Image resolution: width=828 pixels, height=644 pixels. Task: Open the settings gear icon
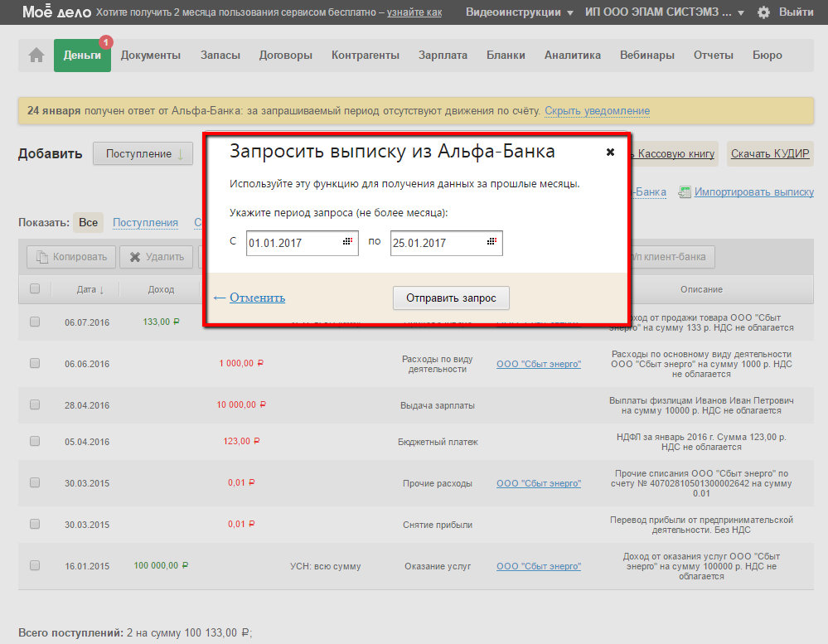tap(763, 13)
